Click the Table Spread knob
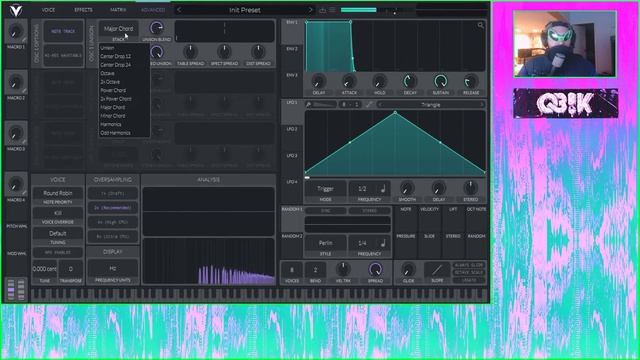Screen dimensions: 640x360 coord(190,52)
